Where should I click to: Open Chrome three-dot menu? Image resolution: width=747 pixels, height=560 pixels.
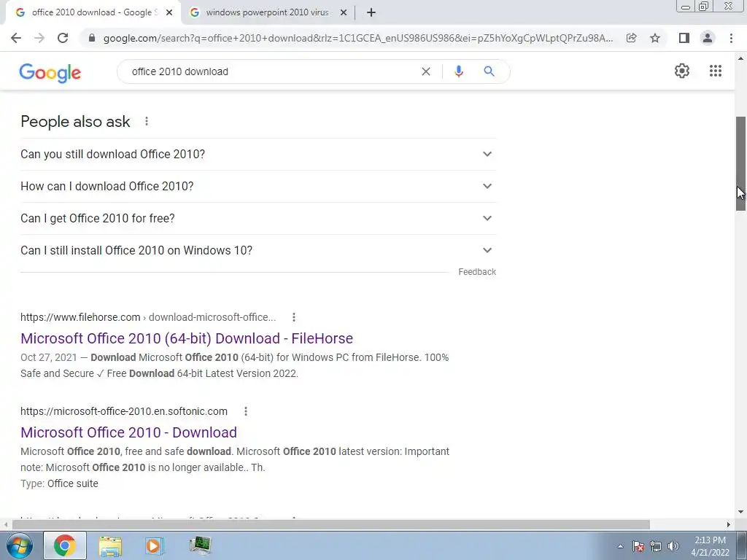coord(731,38)
